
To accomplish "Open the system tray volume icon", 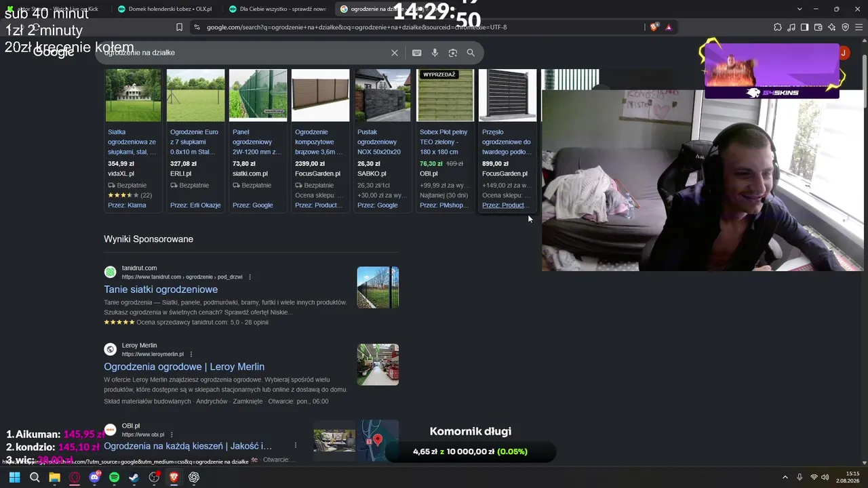I will click(x=825, y=477).
